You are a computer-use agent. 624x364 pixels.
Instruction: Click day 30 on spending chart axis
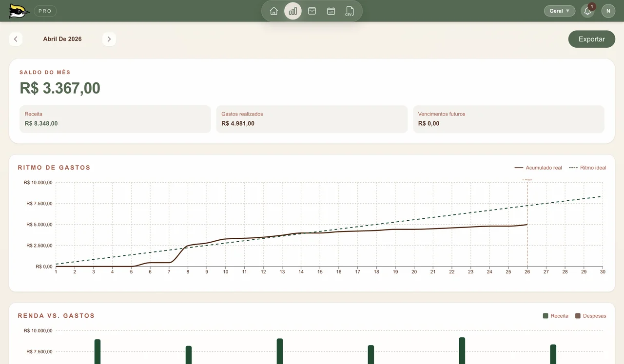603,272
